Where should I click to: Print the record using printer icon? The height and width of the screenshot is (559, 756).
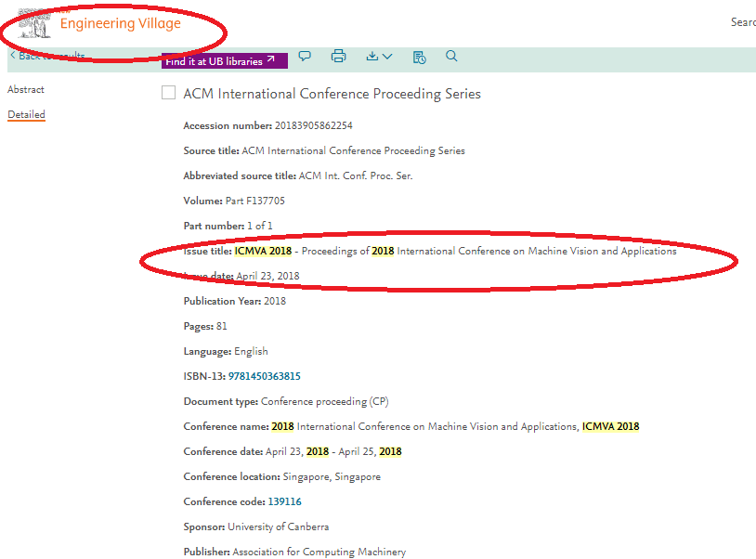(x=338, y=57)
